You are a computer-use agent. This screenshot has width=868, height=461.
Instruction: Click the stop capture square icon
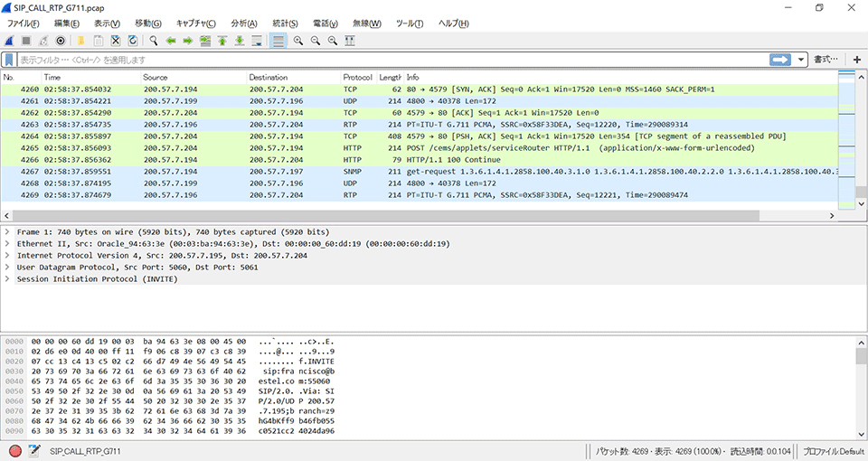click(x=26, y=41)
